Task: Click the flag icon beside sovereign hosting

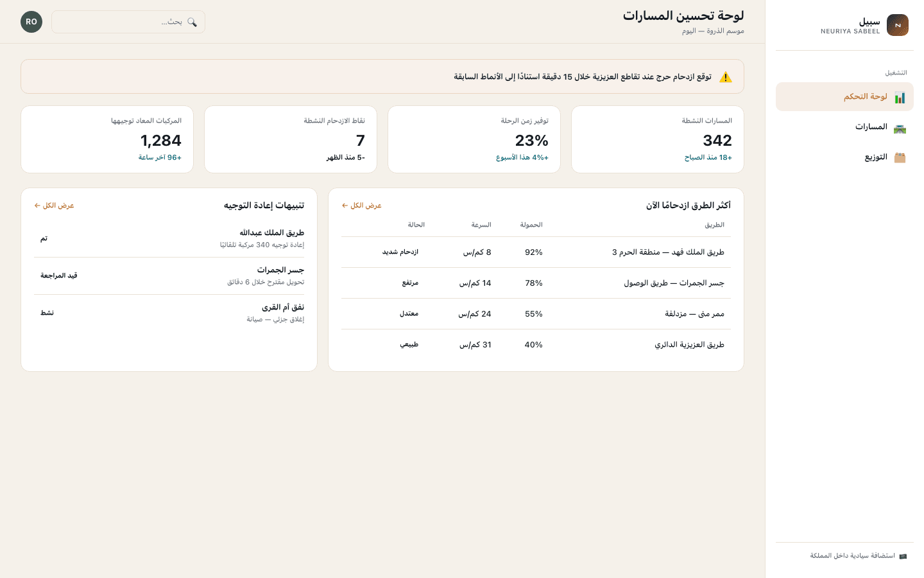Action: pyautogui.click(x=903, y=556)
